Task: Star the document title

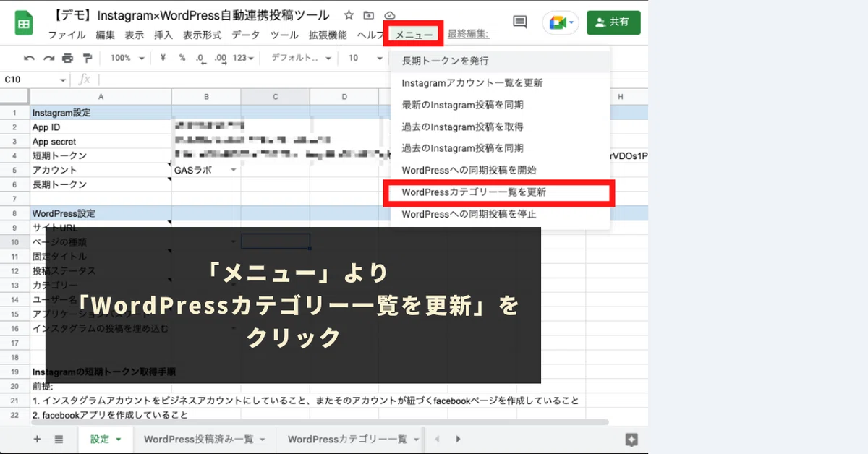Action: (x=349, y=15)
